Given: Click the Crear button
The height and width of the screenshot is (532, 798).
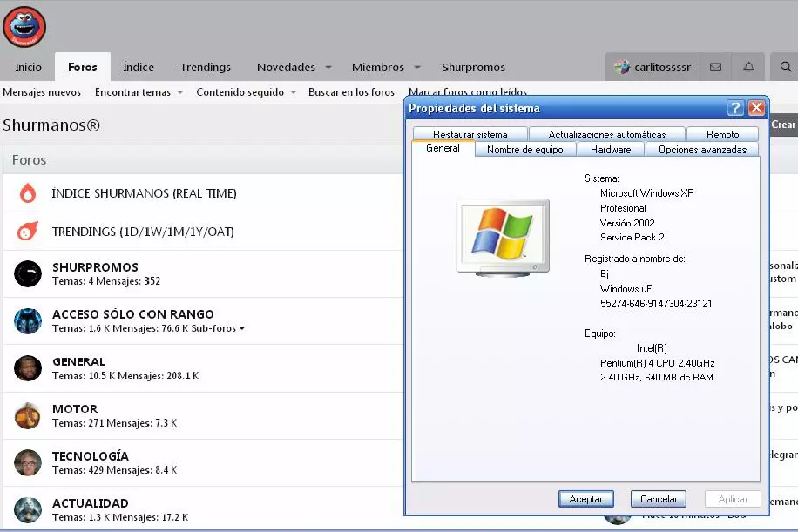Looking at the screenshot, I should point(784,125).
